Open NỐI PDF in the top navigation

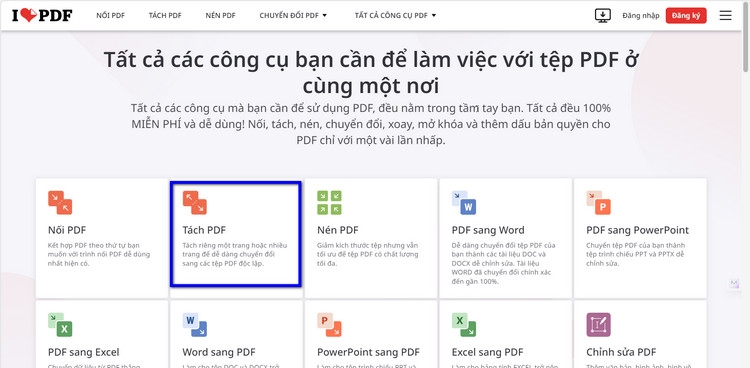(110, 15)
